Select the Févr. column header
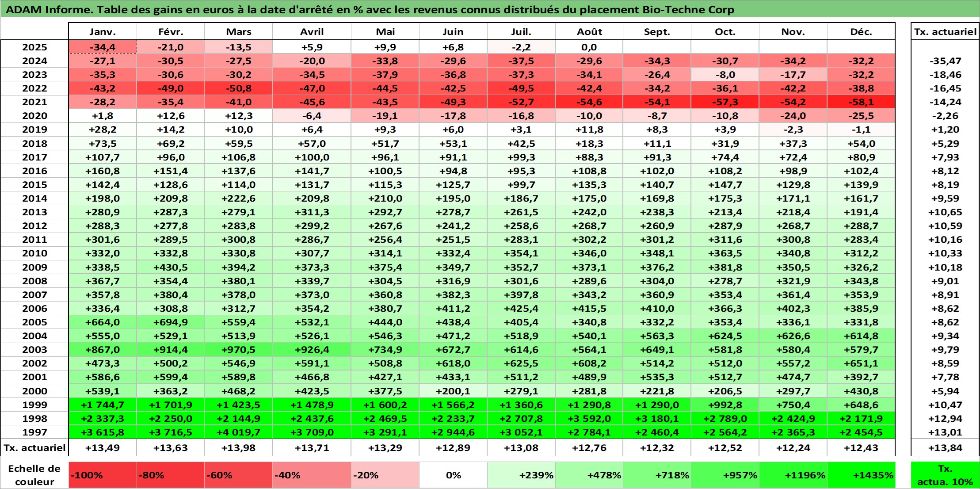This screenshot has width=980, height=489. (171, 32)
